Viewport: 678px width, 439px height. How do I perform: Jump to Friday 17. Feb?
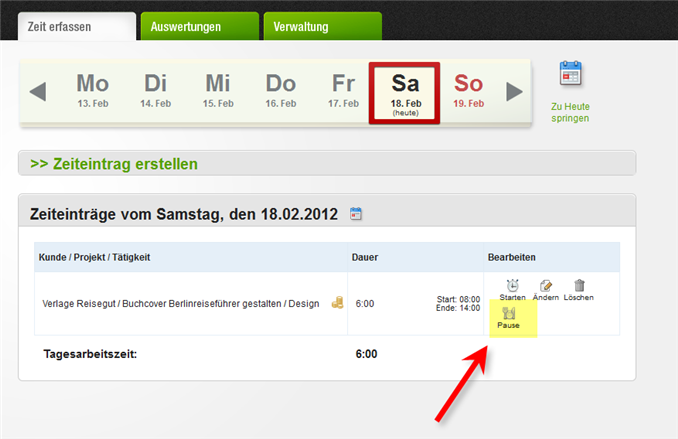click(343, 90)
